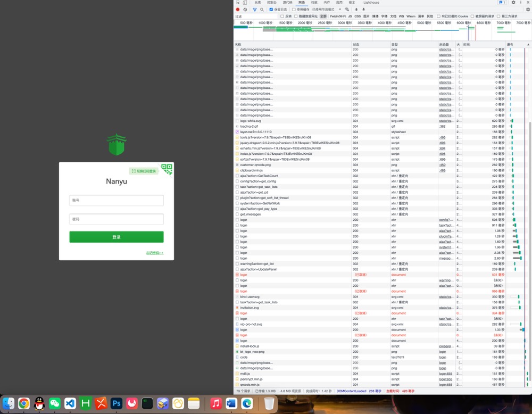The width and height of the screenshot is (532, 414).
Task: Switch to the 元素 Elements tab
Action: pos(258,2)
